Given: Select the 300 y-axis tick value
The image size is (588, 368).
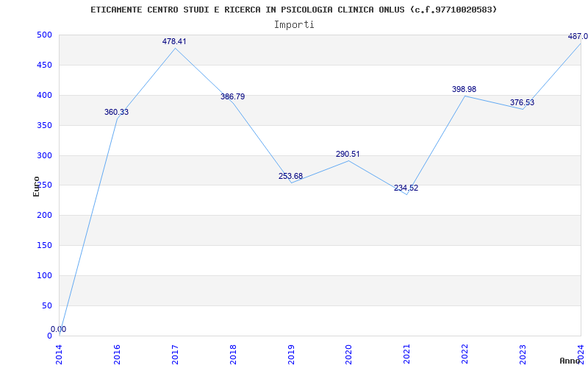Looking at the screenshot, I should pos(44,155).
